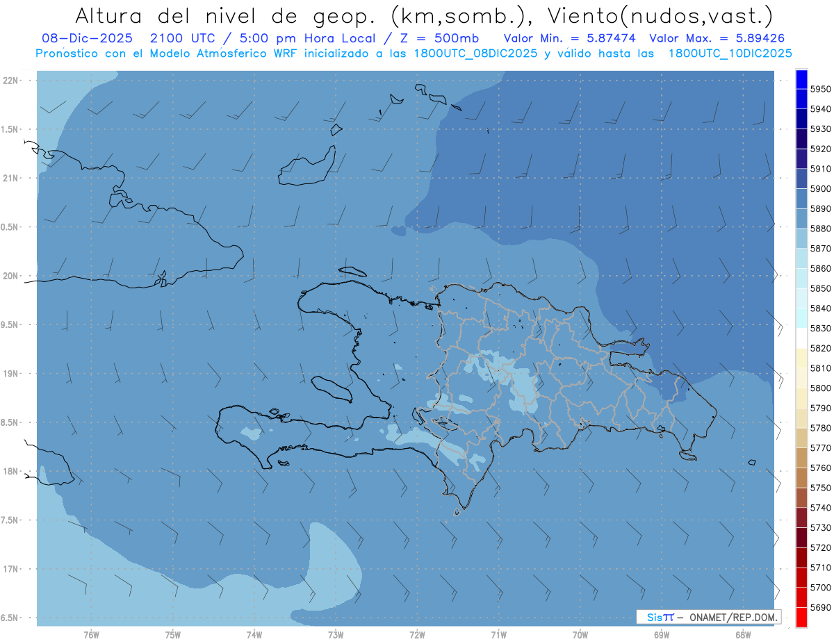The width and height of the screenshot is (834, 644).
Task: Click the color swatch between 5900 and 5890
Action: pos(801,199)
